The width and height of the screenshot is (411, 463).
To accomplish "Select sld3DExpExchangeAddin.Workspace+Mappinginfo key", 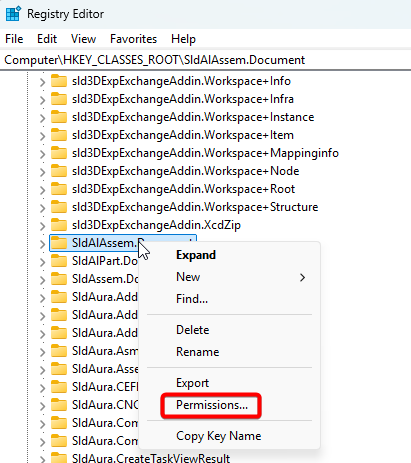I will pyautogui.click(x=205, y=153).
